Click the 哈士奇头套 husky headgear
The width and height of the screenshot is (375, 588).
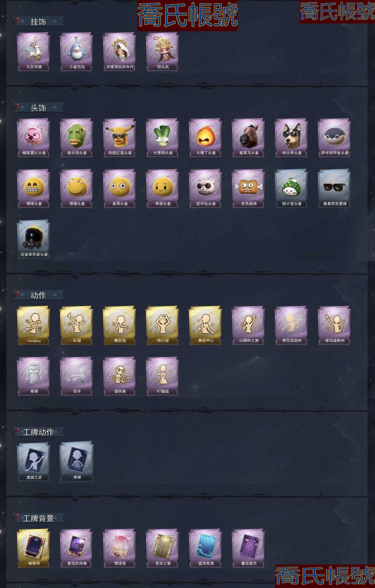coord(291,138)
